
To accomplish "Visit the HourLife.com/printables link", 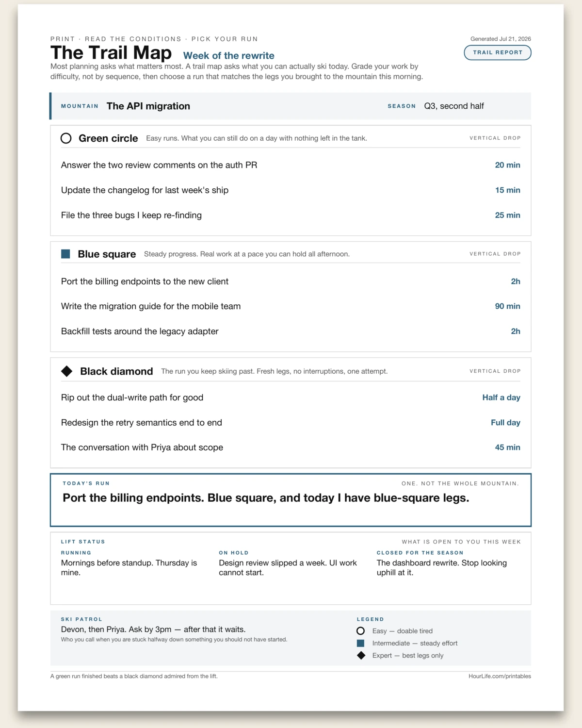I will (x=500, y=676).
